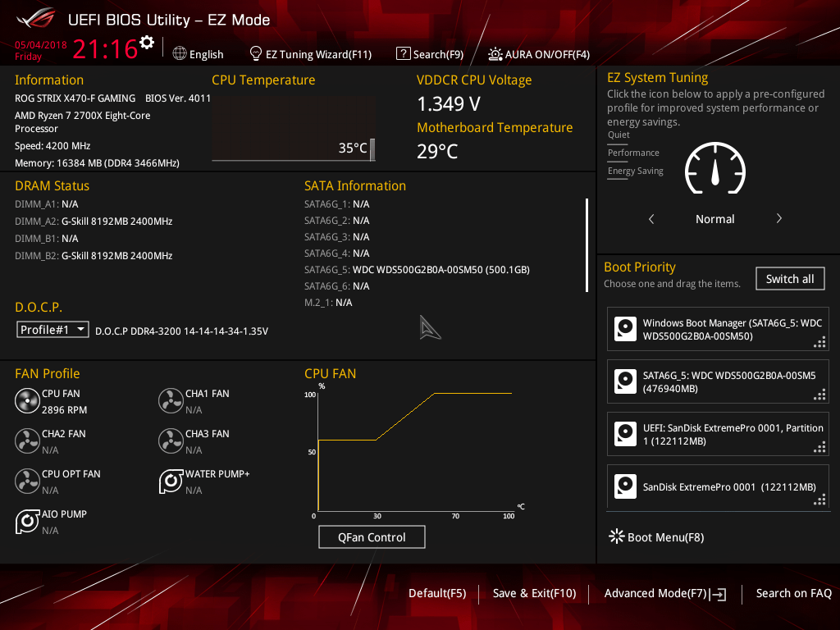
Task: Select previous EZ System Tuning profile
Action: [651, 218]
